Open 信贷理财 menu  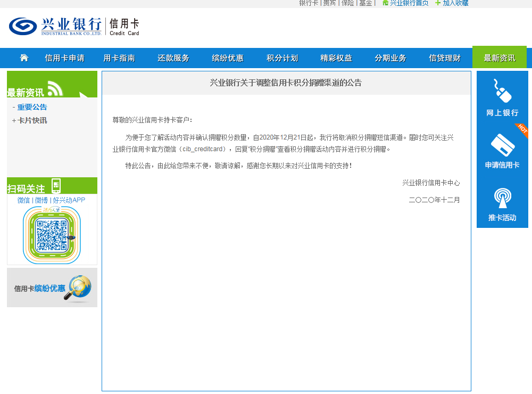point(445,58)
